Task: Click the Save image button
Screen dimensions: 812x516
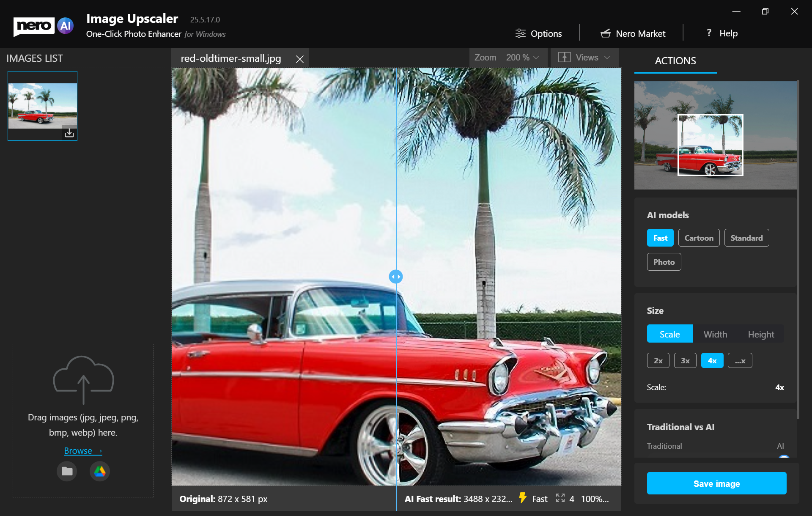Action: pyautogui.click(x=716, y=483)
